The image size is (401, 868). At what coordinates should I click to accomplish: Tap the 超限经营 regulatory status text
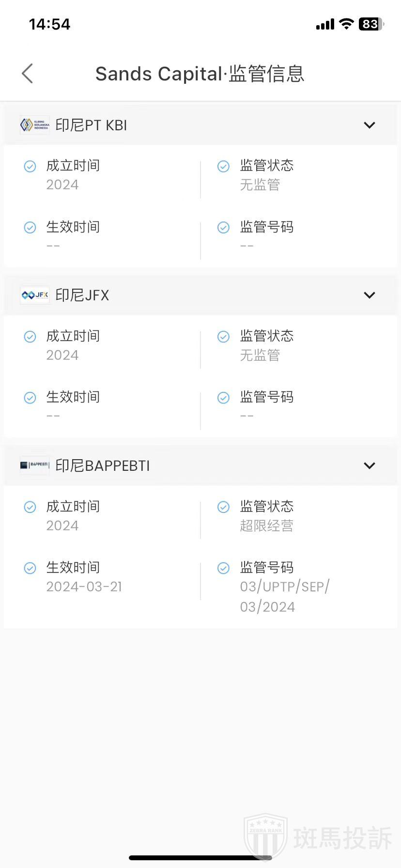pyautogui.click(x=266, y=526)
